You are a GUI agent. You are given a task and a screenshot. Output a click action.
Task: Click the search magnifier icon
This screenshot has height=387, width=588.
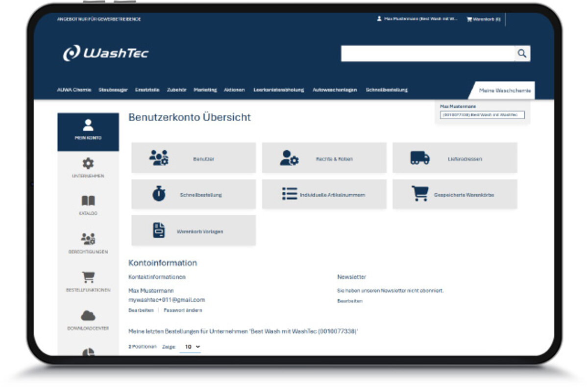[x=522, y=53]
